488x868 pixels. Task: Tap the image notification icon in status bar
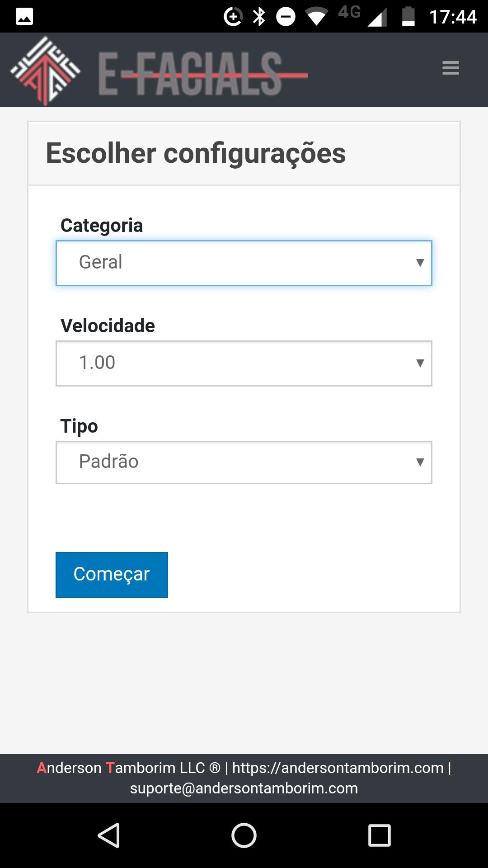(x=24, y=17)
